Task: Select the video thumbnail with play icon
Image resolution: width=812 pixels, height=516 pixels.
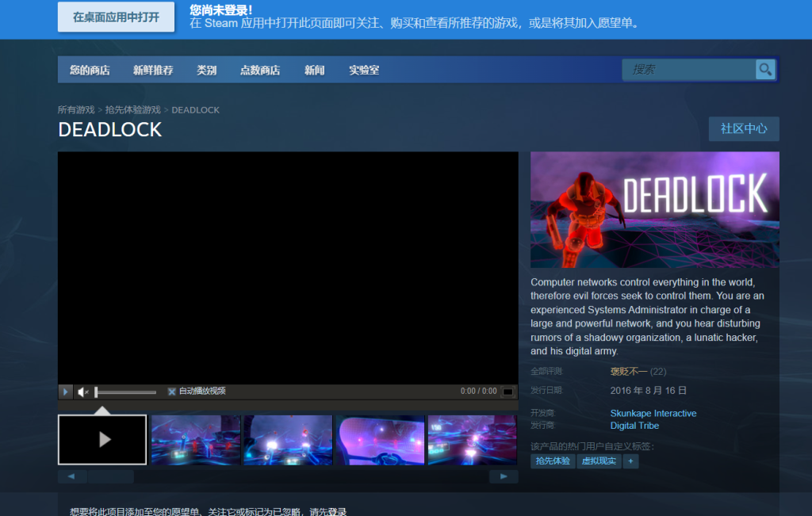Action: pyautogui.click(x=102, y=439)
